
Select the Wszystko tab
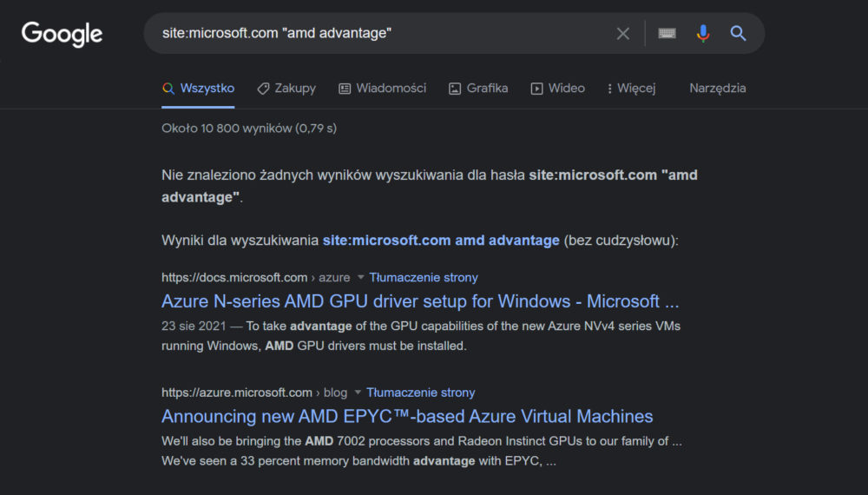point(198,89)
